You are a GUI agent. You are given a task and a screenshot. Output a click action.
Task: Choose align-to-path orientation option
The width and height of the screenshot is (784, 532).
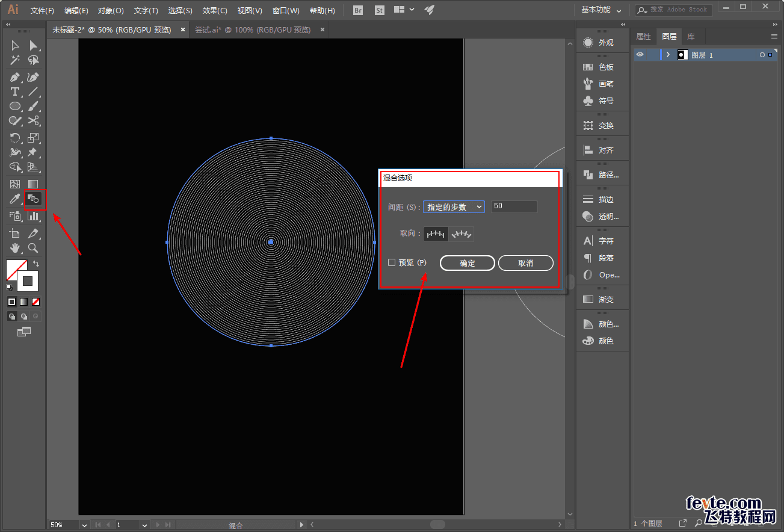[x=462, y=234]
